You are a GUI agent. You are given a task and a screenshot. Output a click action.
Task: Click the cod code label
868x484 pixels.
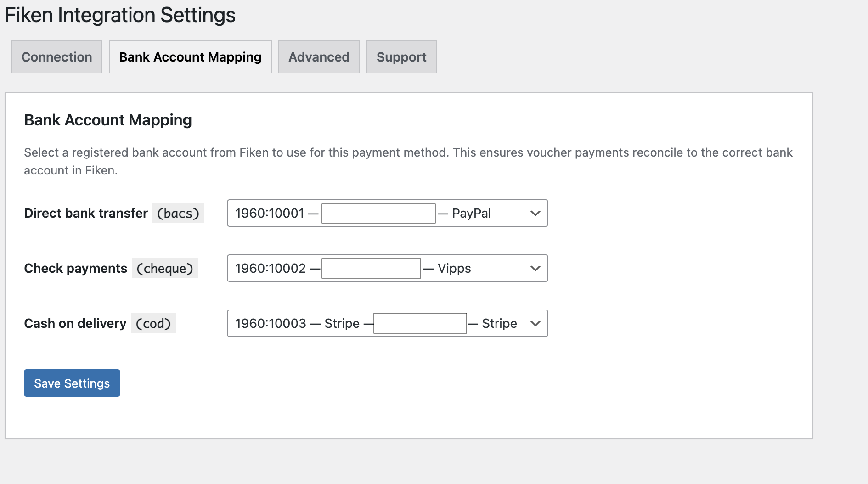click(153, 323)
